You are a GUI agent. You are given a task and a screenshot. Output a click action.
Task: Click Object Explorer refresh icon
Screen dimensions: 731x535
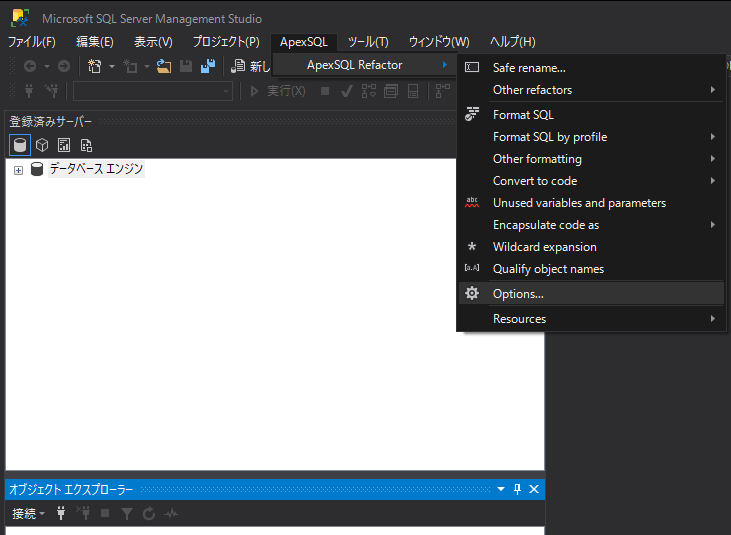[149, 514]
